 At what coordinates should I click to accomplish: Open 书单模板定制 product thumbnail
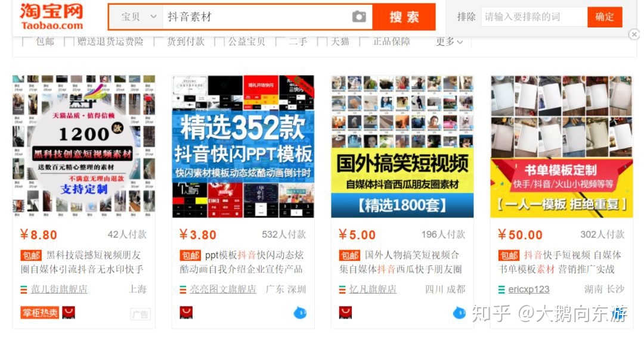coord(562,146)
